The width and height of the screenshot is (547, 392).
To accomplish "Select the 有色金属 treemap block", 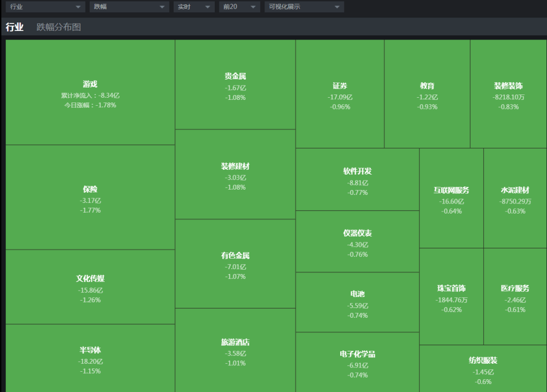I will 235,264.
